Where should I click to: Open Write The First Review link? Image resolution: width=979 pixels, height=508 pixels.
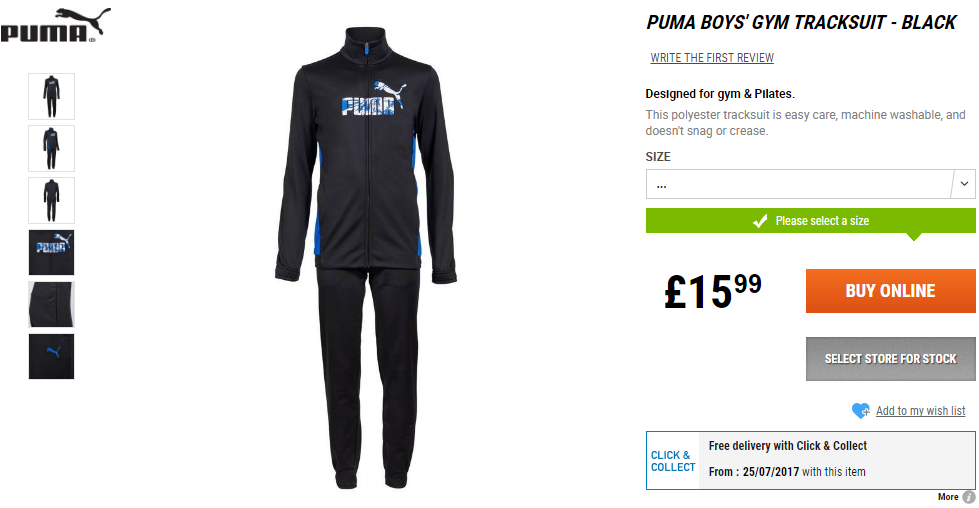pos(712,58)
